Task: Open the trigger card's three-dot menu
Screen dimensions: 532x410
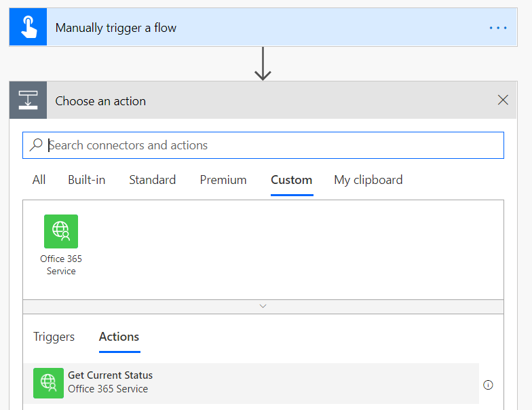Action: click(498, 28)
